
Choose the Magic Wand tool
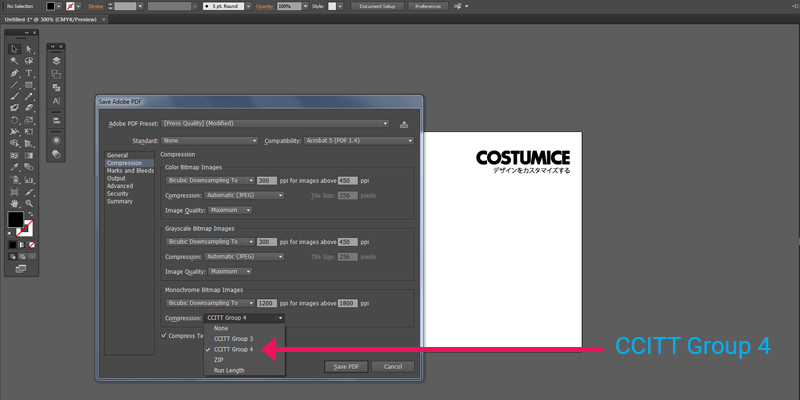[x=15, y=61]
